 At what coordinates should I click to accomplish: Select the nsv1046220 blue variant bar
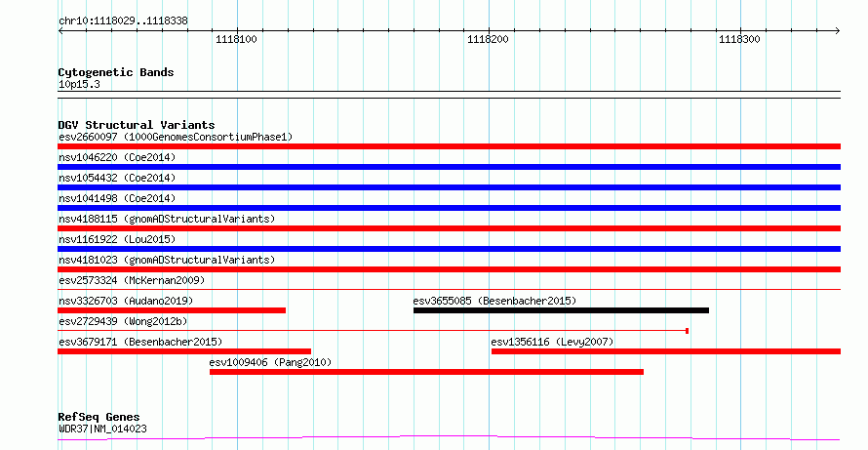point(449,167)
